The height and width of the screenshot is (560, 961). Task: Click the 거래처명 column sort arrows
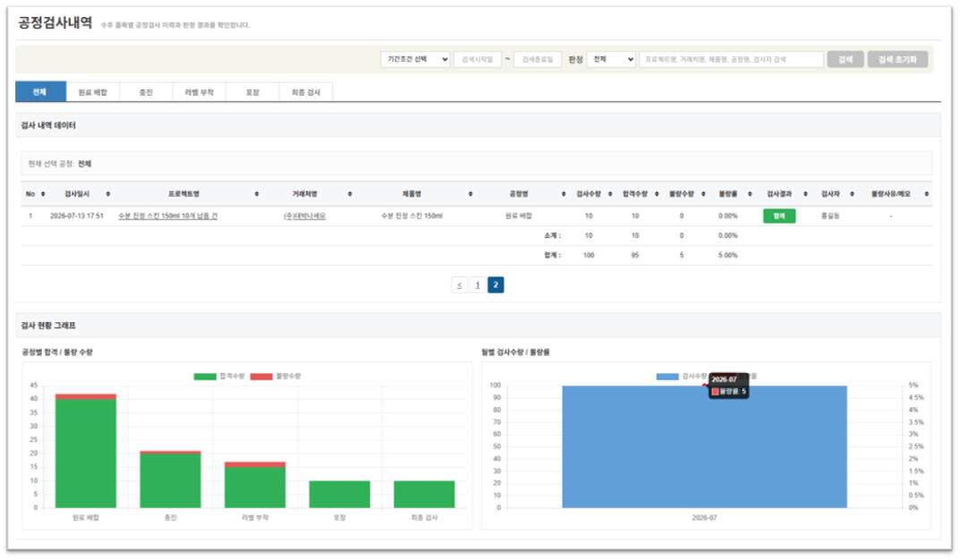pos(350,194)
